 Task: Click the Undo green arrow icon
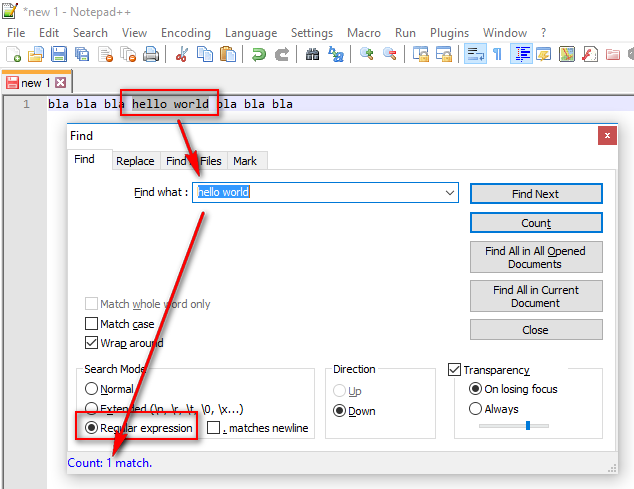pos(258,54)
